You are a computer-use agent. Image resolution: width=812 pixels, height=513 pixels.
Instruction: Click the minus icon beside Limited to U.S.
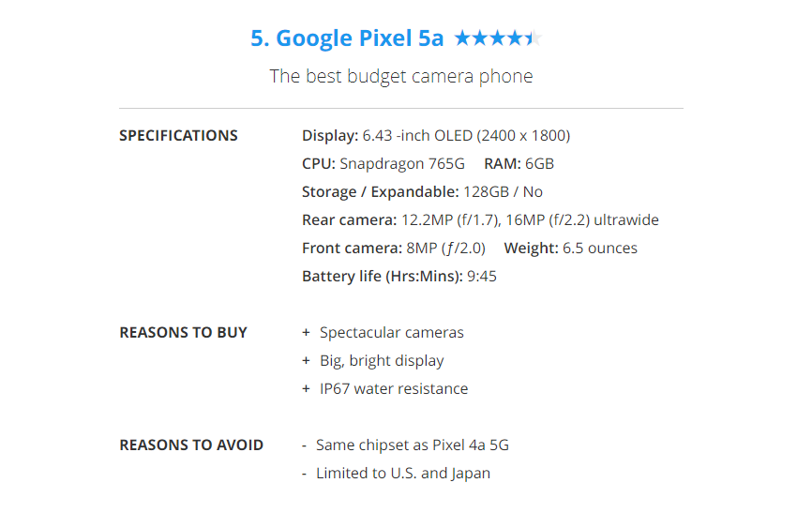pos(305,474)
